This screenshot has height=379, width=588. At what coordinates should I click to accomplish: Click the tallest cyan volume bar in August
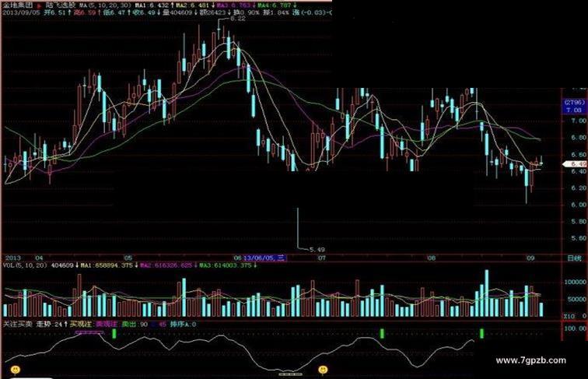(x=487, y=293)
